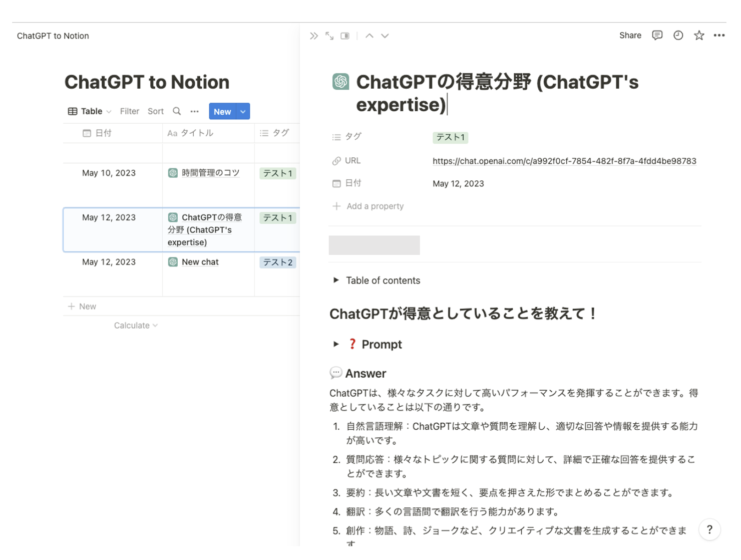Click Add a property

(368, 206)
